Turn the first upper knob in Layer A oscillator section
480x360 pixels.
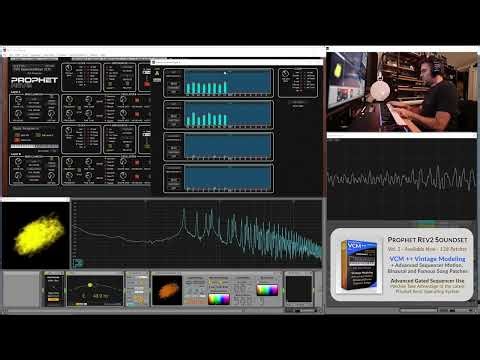click(69, 100)
